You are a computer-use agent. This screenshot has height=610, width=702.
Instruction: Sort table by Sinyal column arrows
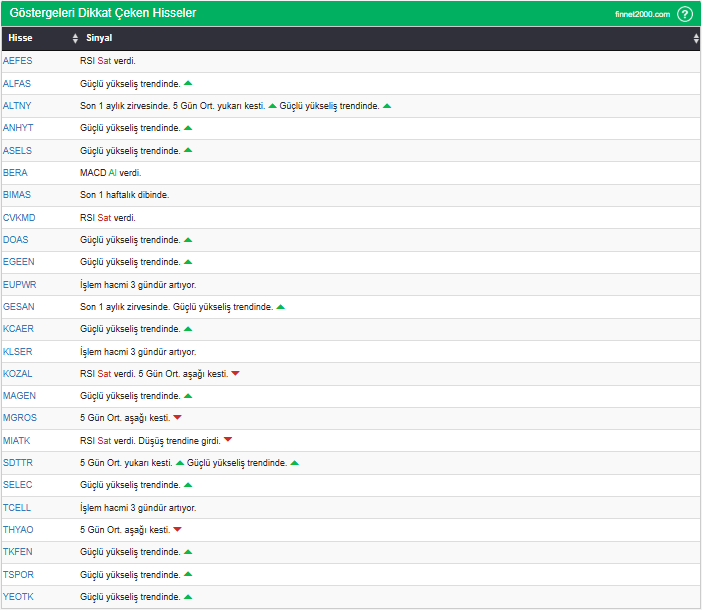click(696, 38)
